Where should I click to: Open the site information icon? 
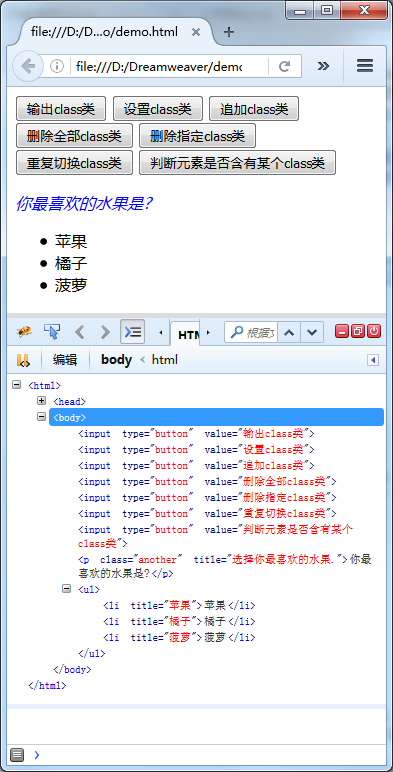(57, 66)
